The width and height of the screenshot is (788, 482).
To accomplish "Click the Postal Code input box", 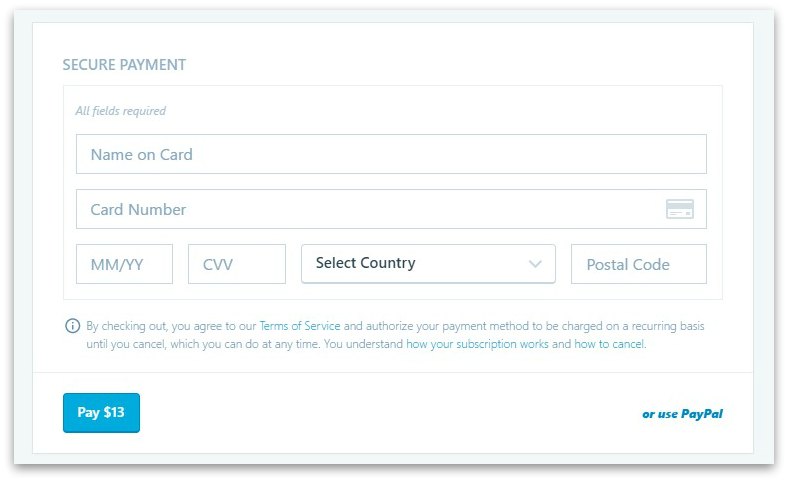I will 638,264.
